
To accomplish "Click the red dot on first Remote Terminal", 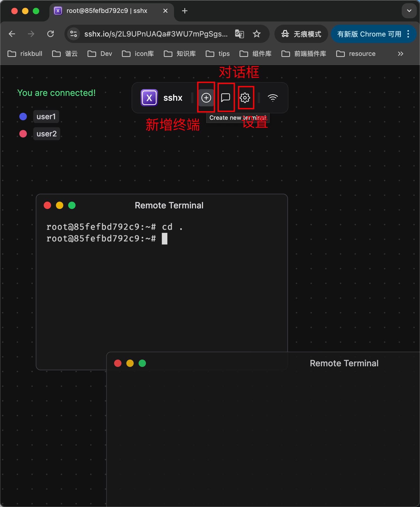I will point(47,205).
